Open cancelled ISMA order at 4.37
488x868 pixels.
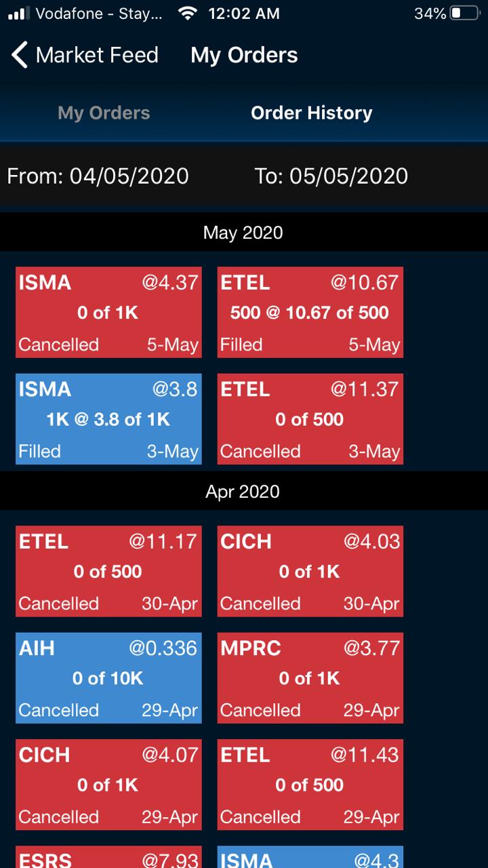click(108, 312)
